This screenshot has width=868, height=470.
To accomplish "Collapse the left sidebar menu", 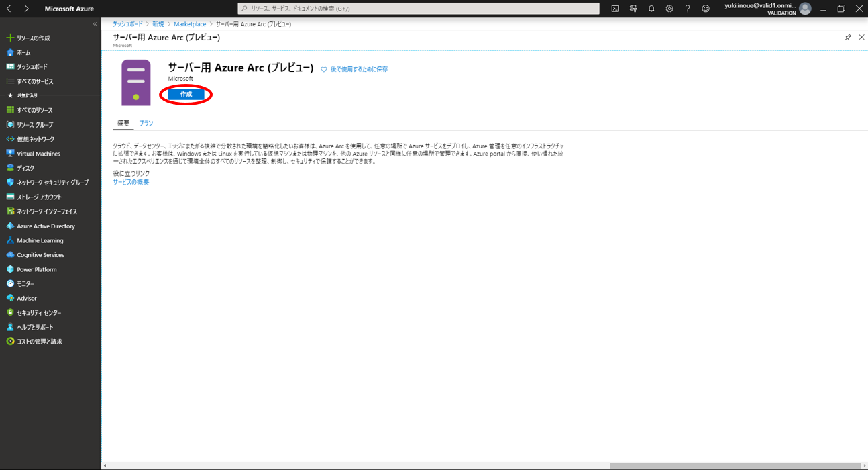I will (x=95, y=23).
